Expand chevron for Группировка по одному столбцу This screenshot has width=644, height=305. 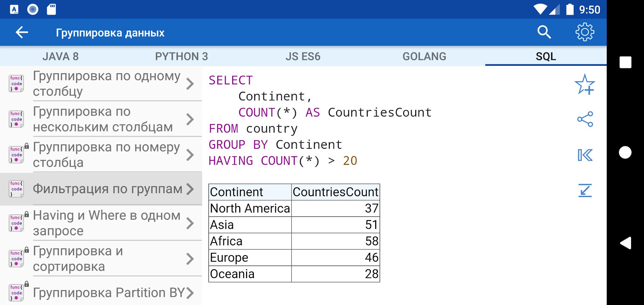pyautogui.click(x=190, y=84)
